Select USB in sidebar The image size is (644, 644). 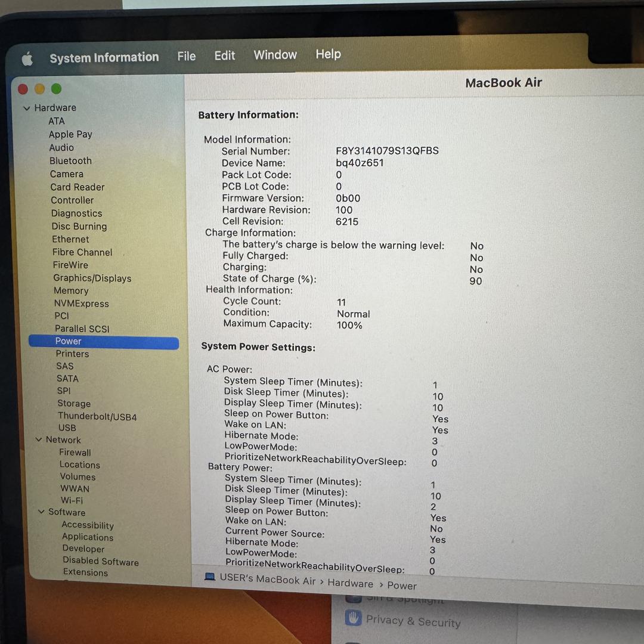pos(67,428)
